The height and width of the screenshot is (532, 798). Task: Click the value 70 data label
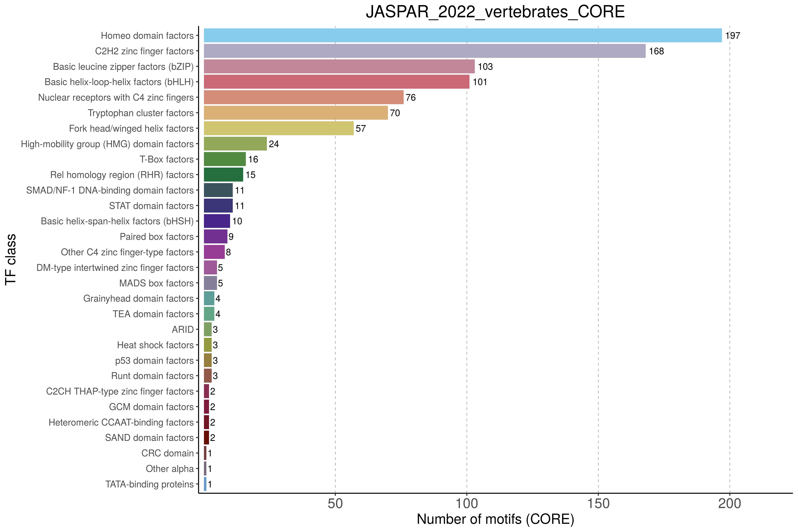[x=395, y=113]
